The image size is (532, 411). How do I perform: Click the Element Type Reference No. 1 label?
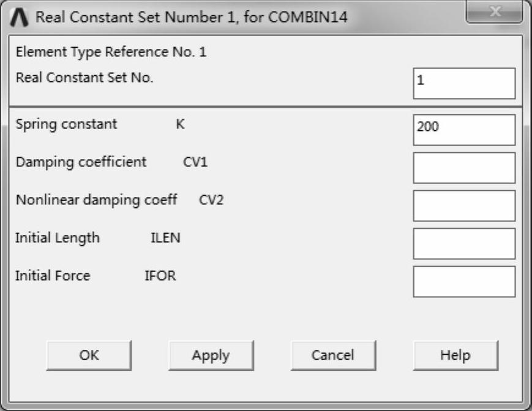pos(111,53)
